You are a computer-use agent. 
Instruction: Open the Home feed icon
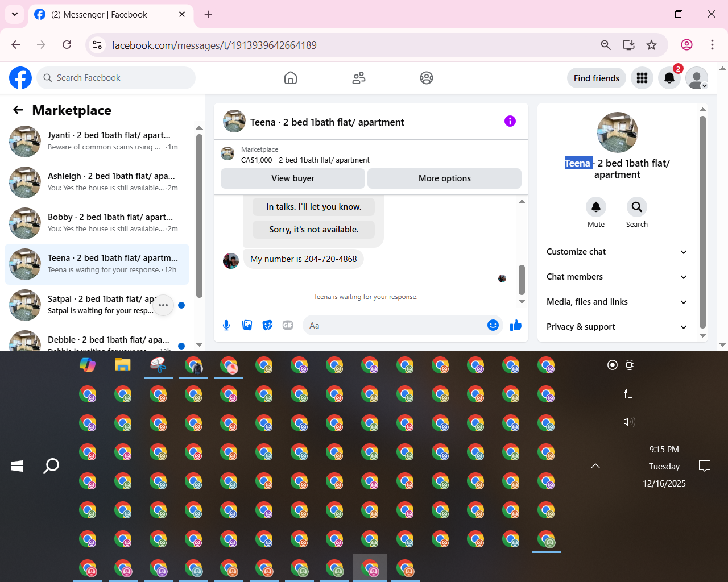click(x=291, y=78)
